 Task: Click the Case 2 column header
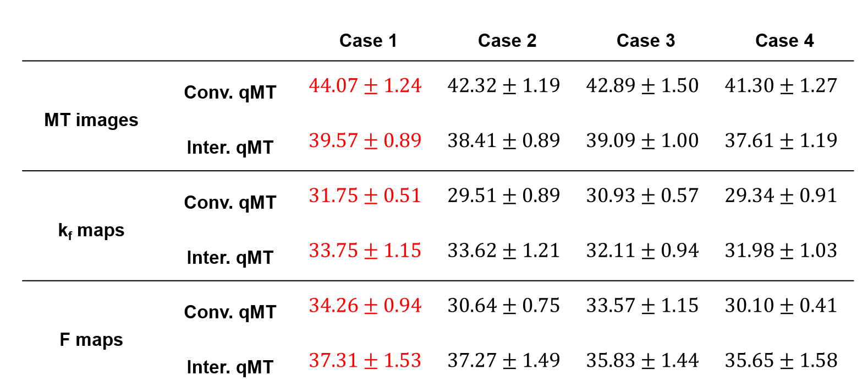[x=507, y=41]
